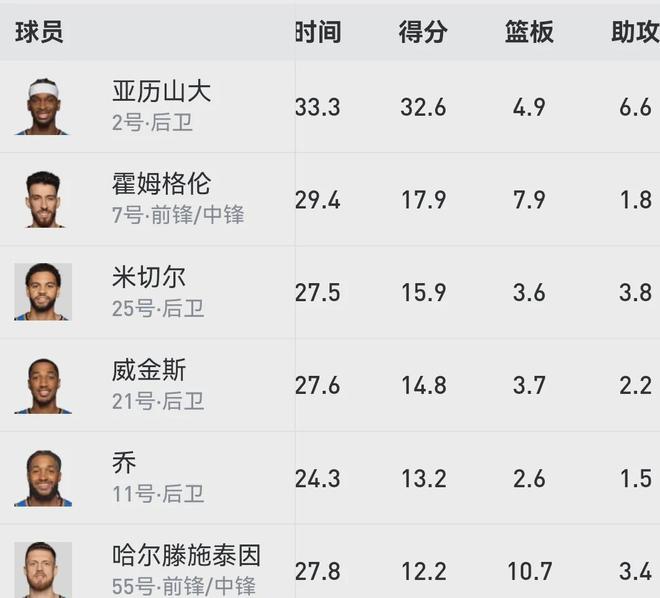The height and width of the screenshot is (598, 660).
Task: Open player 亚历山大's name link
Action: click(x=161, y=92)
